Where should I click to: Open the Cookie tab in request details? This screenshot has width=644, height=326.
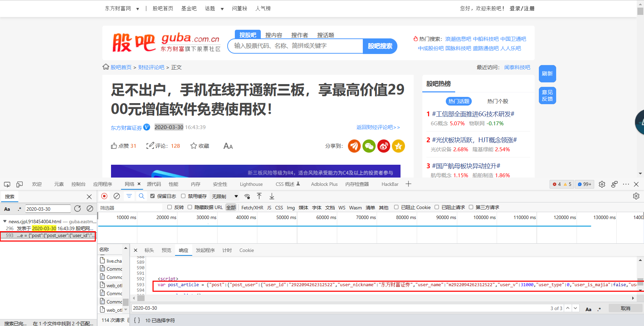pyautogui.click(x=247, y=250)
